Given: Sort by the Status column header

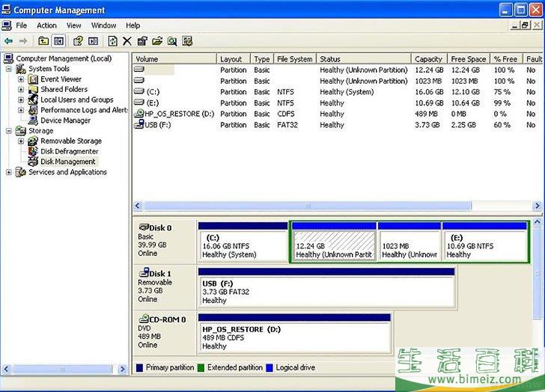Looking at the screenshot, I should (364, 59).
